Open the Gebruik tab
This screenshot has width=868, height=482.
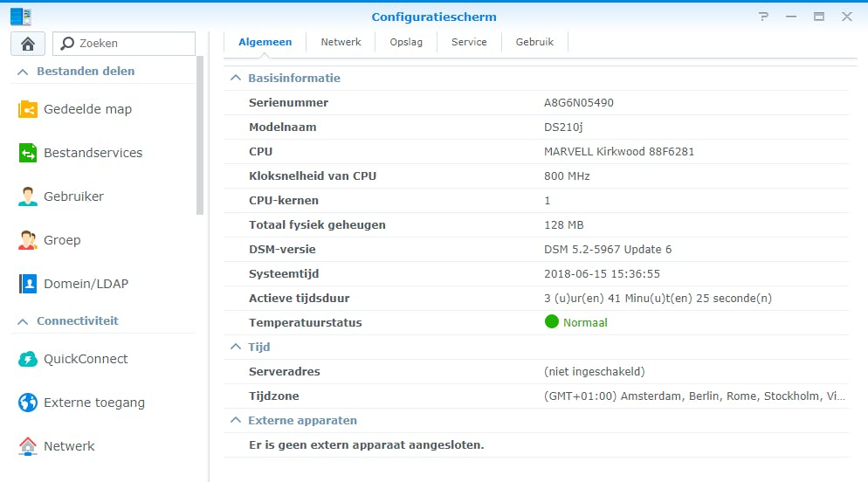[534, 42]
